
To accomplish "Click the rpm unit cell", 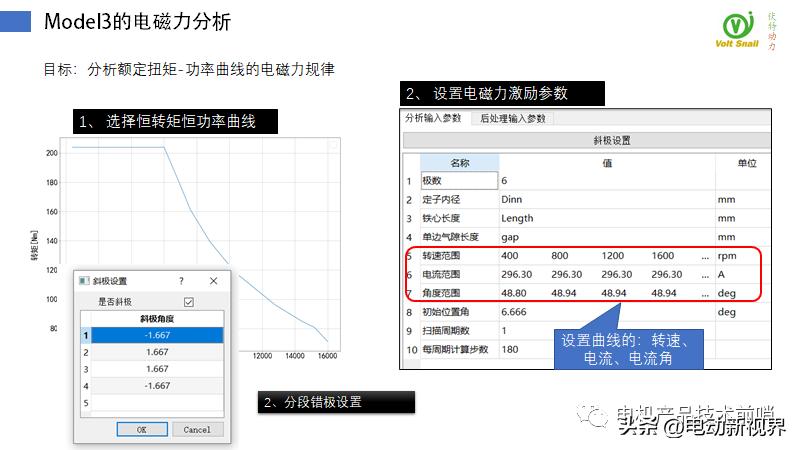I will point(727,256).
